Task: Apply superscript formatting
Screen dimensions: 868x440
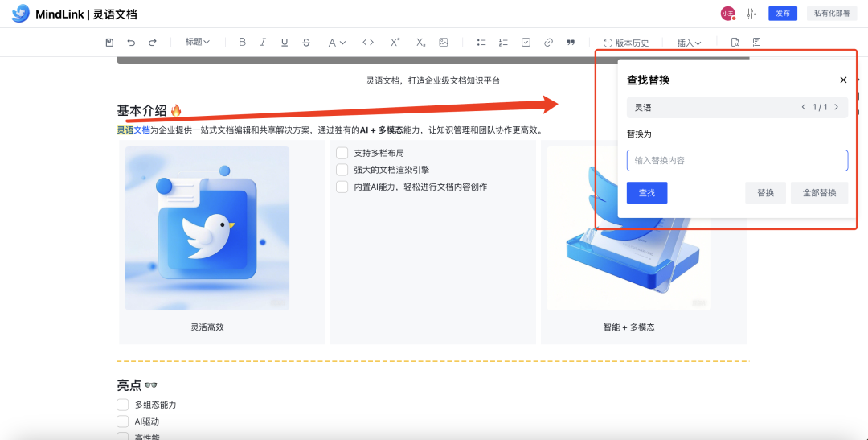Action: [395, 42]
